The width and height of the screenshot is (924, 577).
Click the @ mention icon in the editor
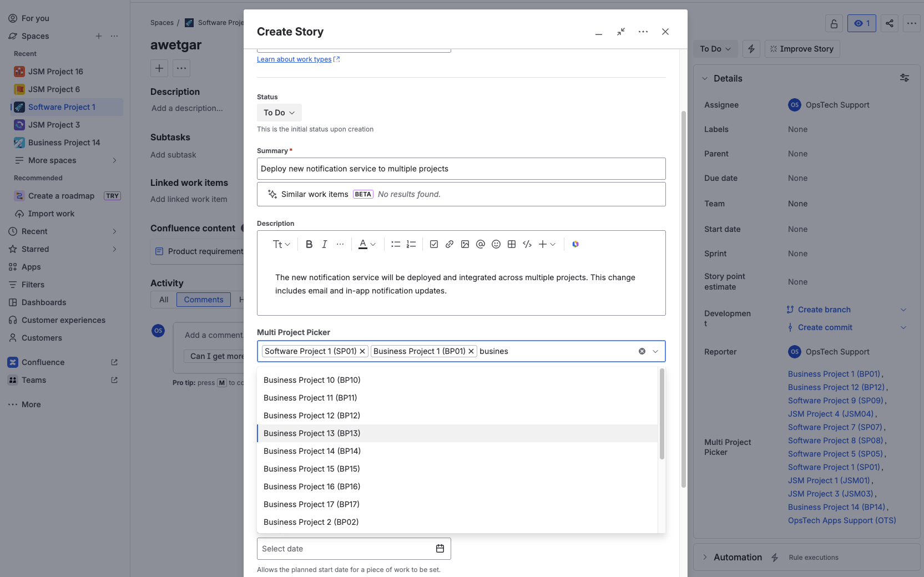480,244
